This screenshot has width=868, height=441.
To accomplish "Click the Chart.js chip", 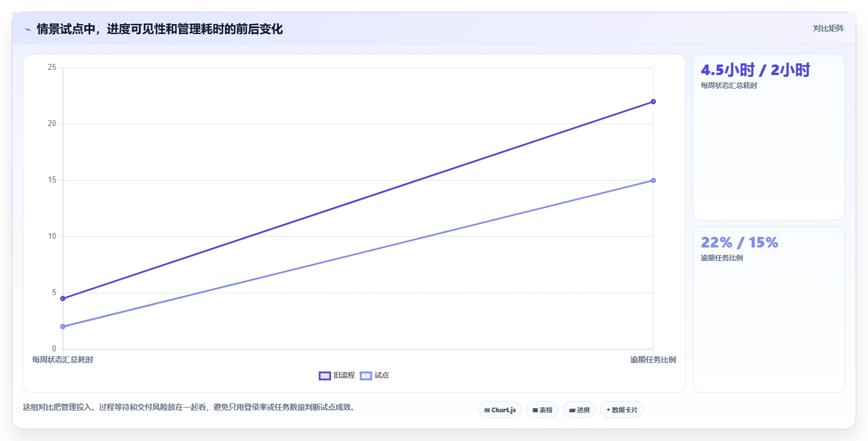I will [500, 410].
